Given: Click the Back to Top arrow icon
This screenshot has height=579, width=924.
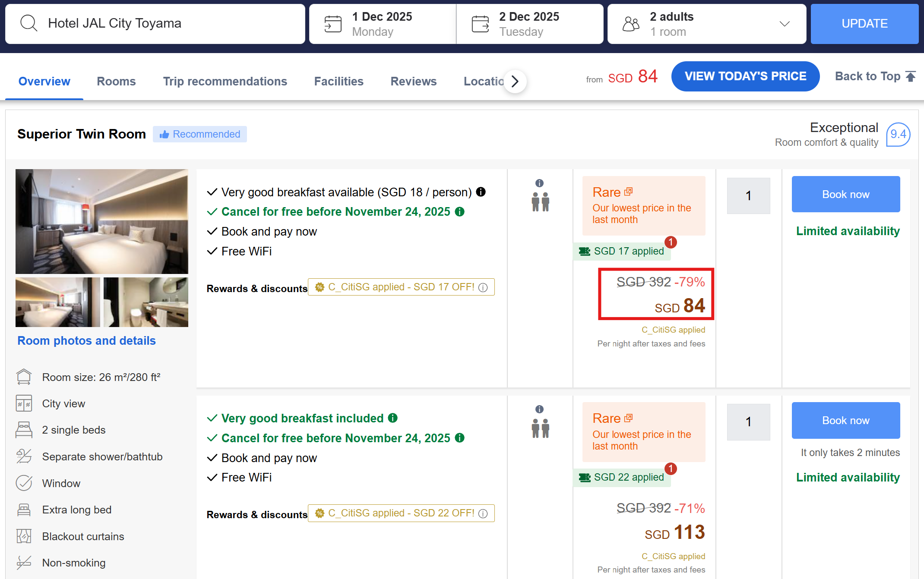Looking at the screenshot, I should [911, 76].
